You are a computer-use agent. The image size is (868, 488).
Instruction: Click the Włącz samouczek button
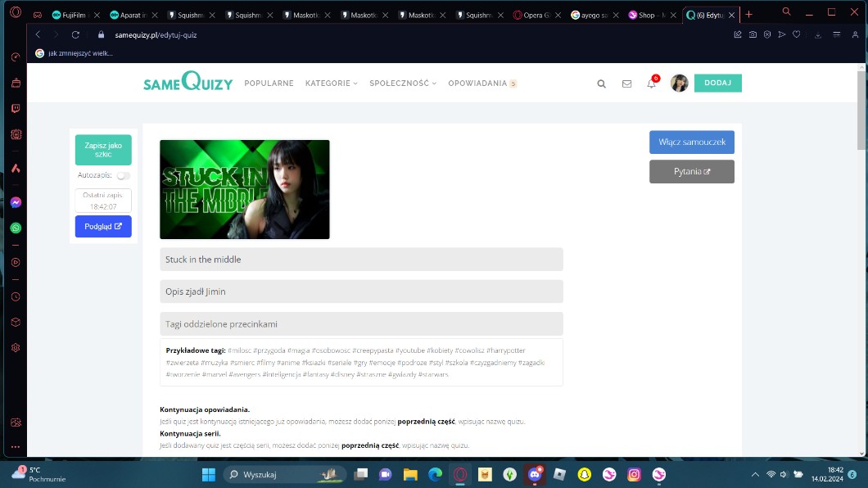pos(691,142)
